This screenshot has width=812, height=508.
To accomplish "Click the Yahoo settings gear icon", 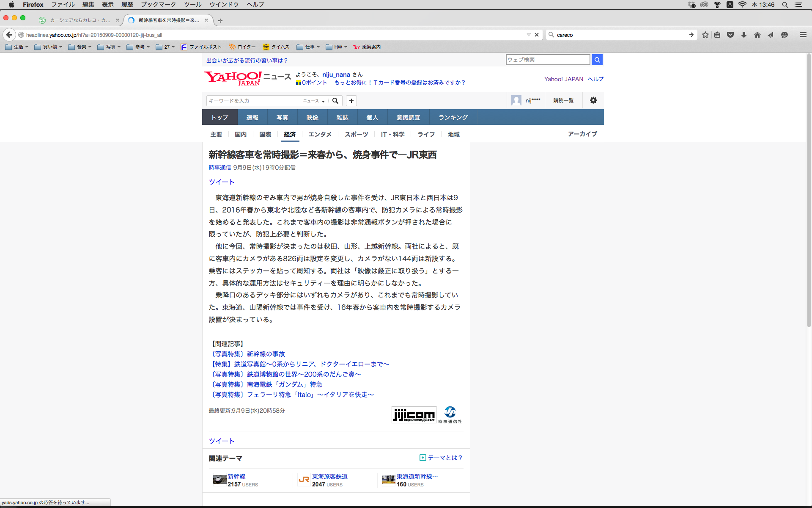I will [593, 100].
